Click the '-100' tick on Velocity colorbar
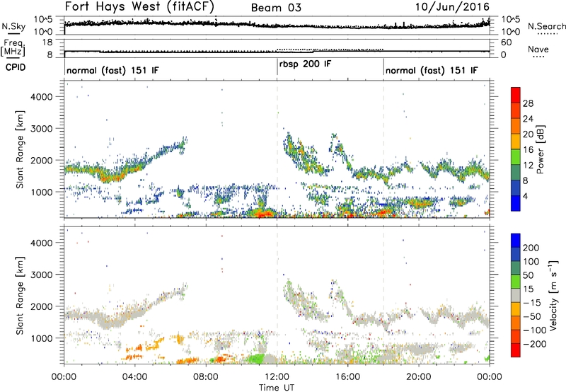Image resolution: width=566 pixels, height=392 pixels. tap(534, 330)
